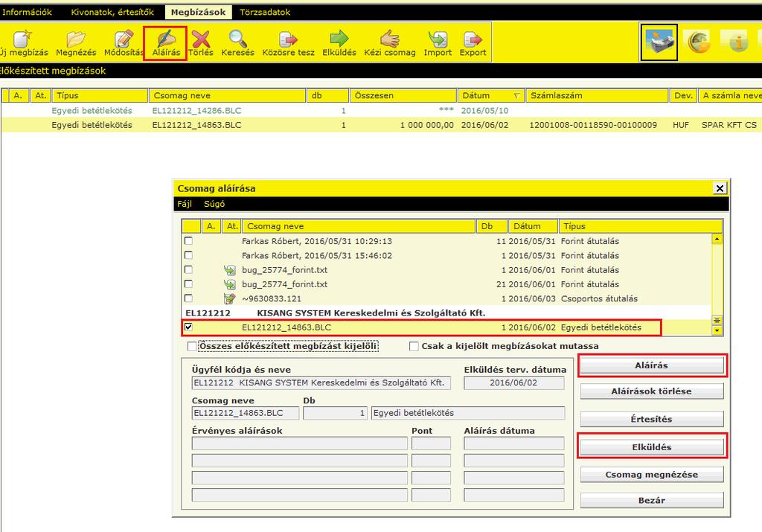Sort main table by Típus column header
Image resolution: width=762 pixels, height=532 pixels.
click(x=100, y=96)
